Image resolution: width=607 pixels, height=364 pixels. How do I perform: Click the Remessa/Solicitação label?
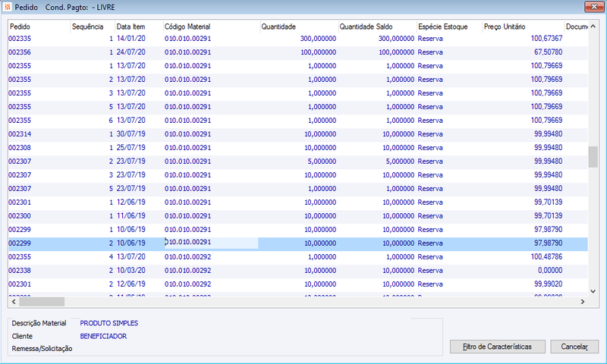pyautogui.click(x=42, y=349)
